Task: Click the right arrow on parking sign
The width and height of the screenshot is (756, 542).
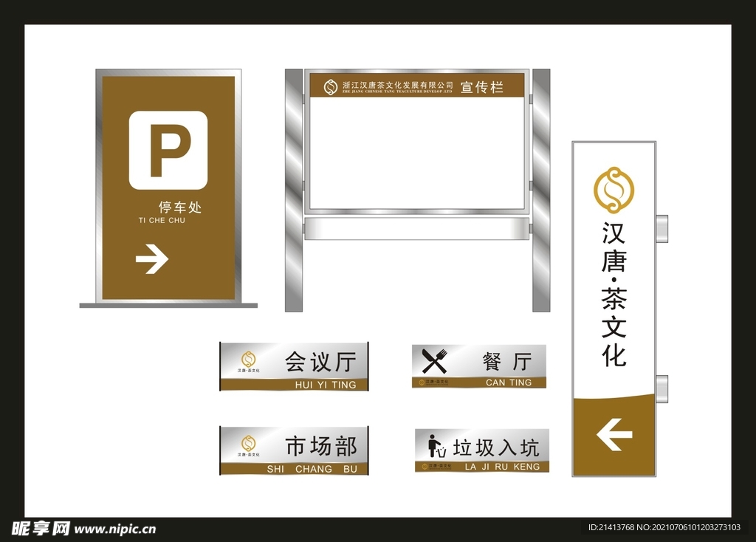Action: pyautogui.click(x=152, y=259)
